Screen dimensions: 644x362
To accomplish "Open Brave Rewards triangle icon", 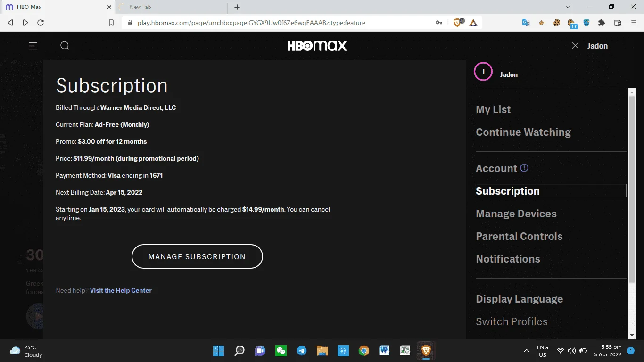I will (473, 23).
